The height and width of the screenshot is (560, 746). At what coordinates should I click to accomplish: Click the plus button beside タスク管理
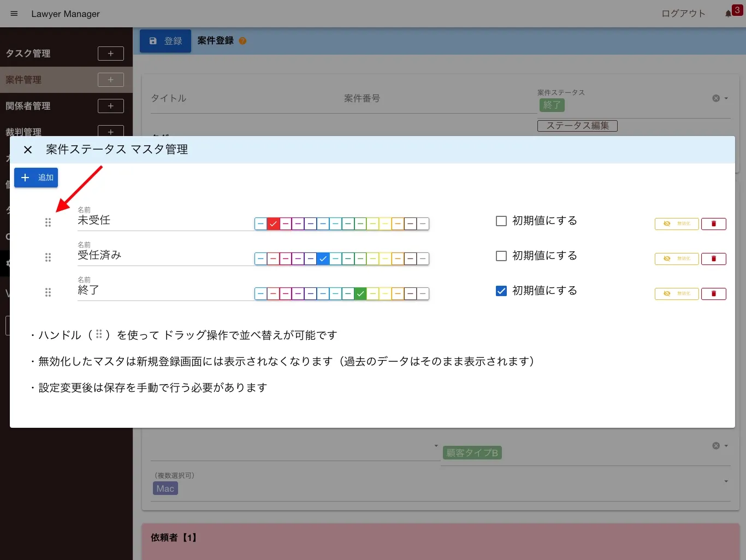(111, 54)
